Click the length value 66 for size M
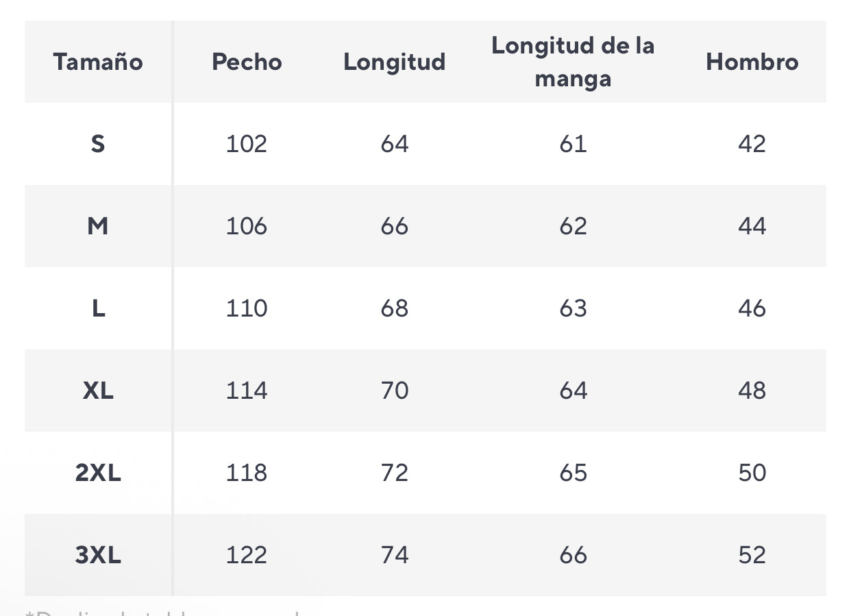Image resolution: width=851 pixels, height=616 pixels. [x=395, y=226]
